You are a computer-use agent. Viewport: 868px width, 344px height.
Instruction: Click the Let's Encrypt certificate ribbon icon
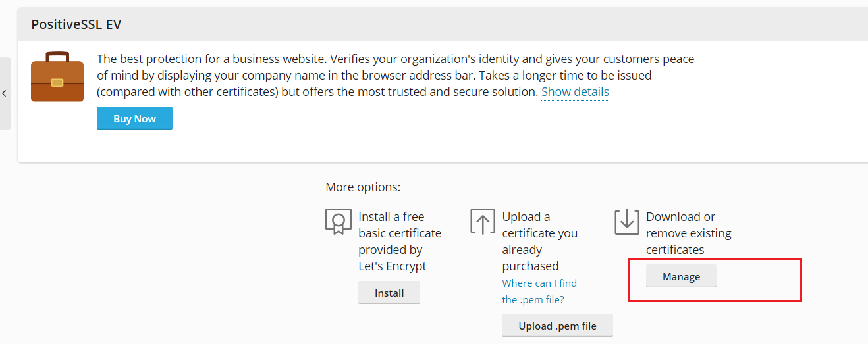[x=339, y=222]
